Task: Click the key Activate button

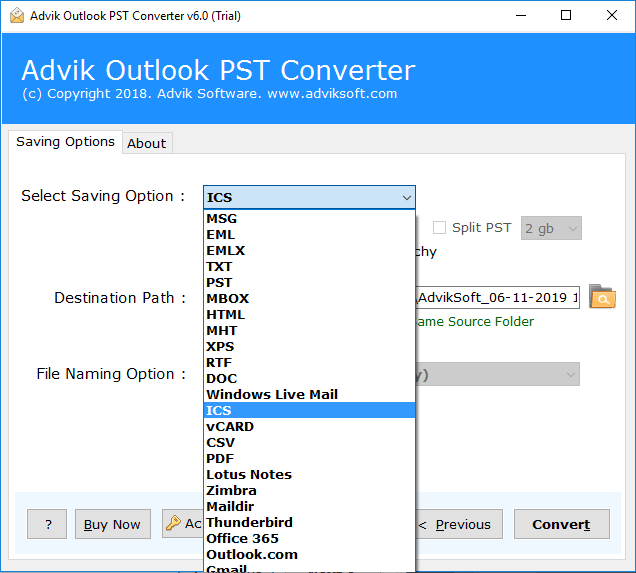Action: (x=183, y=524)
